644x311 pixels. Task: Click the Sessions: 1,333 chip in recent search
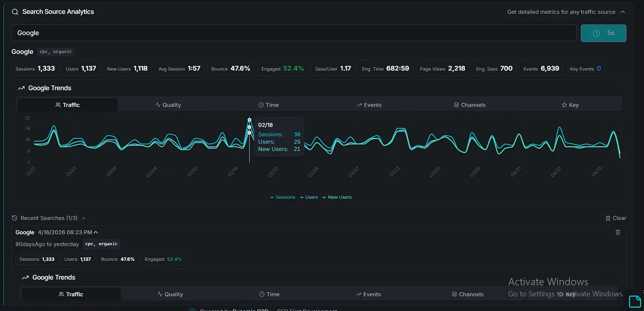tap(37, 259)
